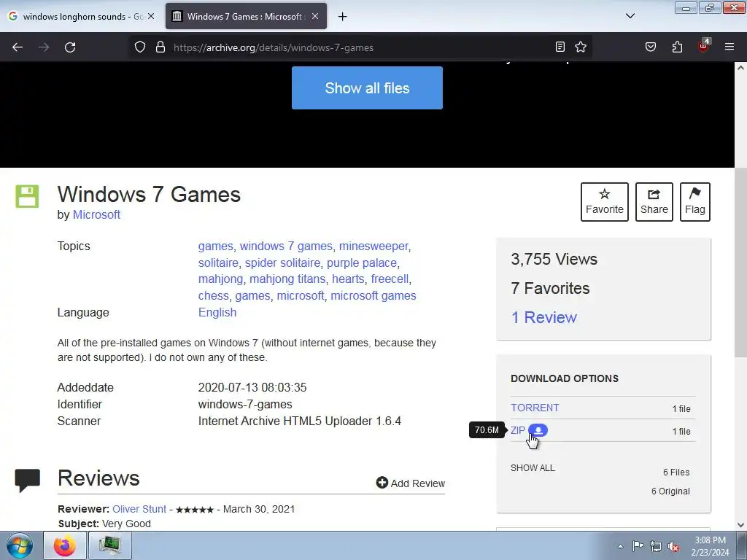Click the English language link
The width and height of the screenshot is (747, 560).
[x=217, y=312]
